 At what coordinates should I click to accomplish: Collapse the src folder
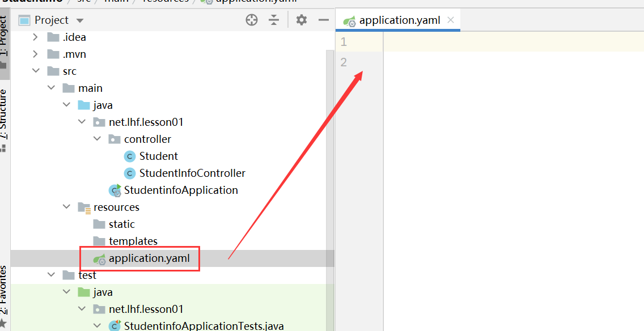click(36, 71)
